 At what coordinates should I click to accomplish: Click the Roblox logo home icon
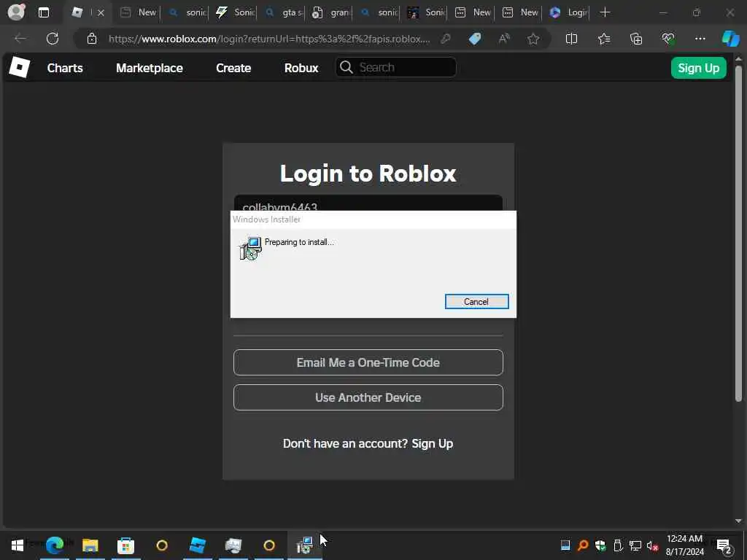tap(20, 67)
